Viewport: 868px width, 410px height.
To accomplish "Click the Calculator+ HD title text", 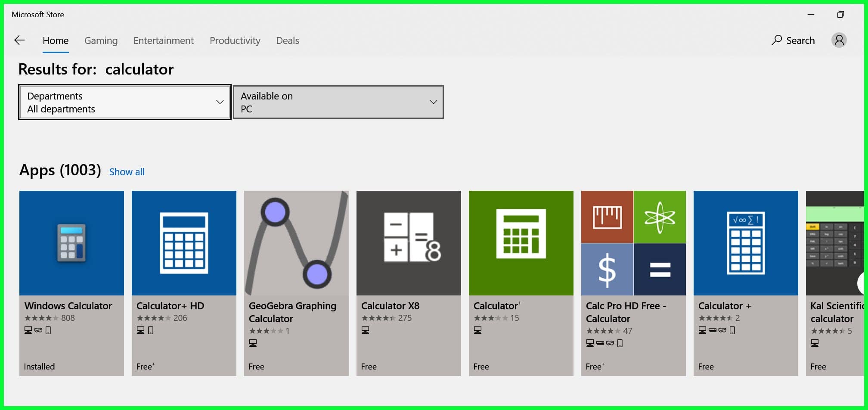I will click(170, 306).
